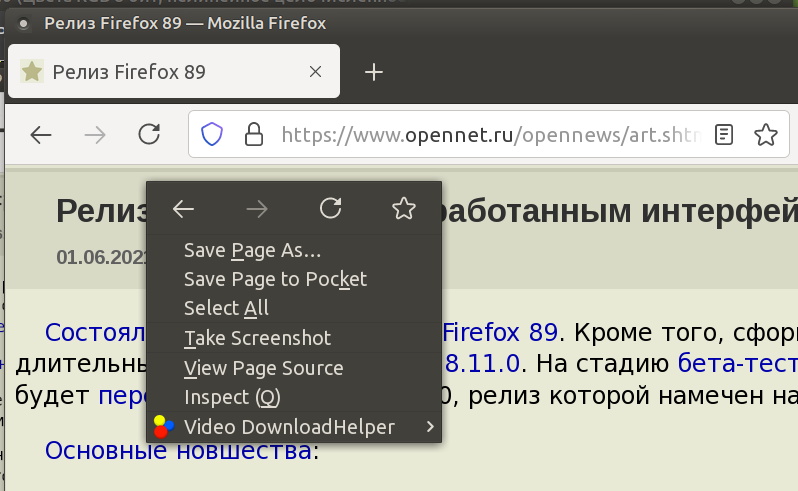Click the Состоял link at paragraph start
798x491 pixels.
(x=95, y=333)
